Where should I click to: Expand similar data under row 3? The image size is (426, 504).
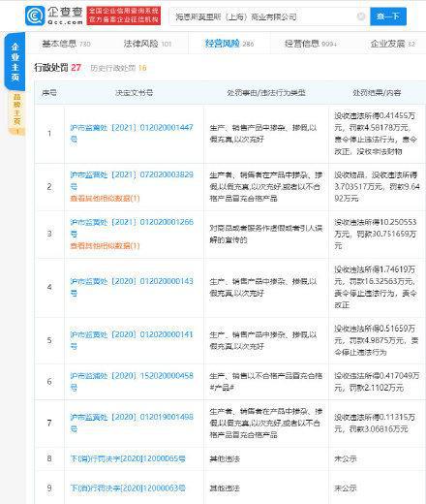105,246
